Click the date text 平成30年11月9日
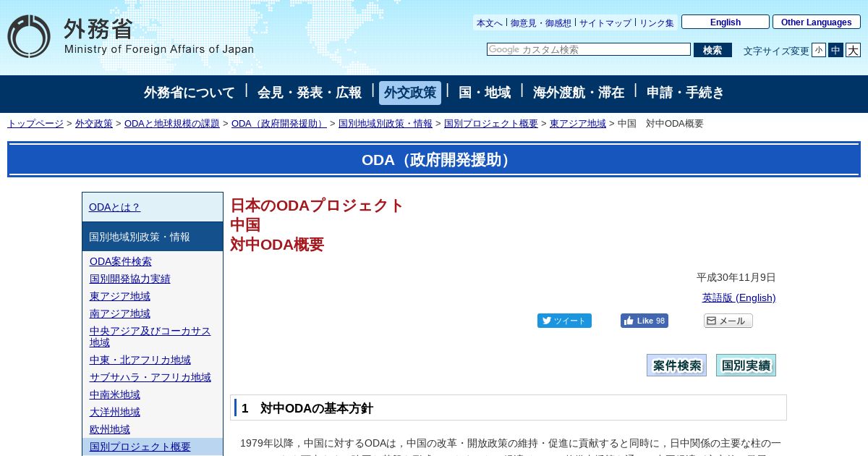Viewport: 868px width, 456px height. click(x=736, y=277)
